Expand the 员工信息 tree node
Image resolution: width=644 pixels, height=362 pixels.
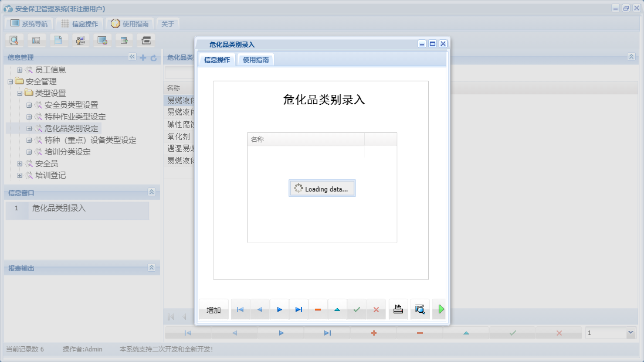click(x=20, y=69)
